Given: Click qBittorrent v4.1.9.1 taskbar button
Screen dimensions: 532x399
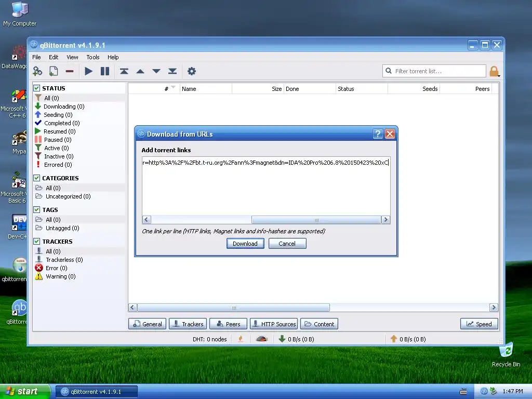Looking at the screenshot, I should [x=96, y=392].
